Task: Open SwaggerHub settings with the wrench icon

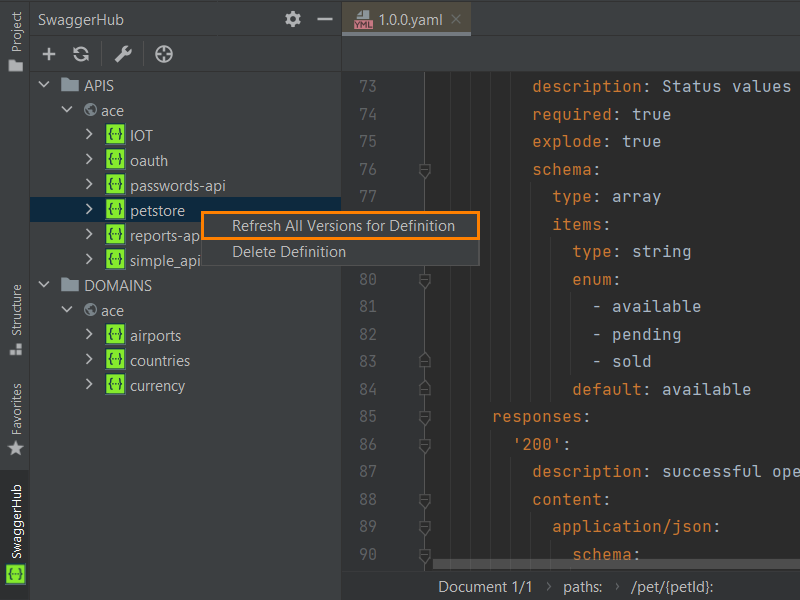Action: 122,54
